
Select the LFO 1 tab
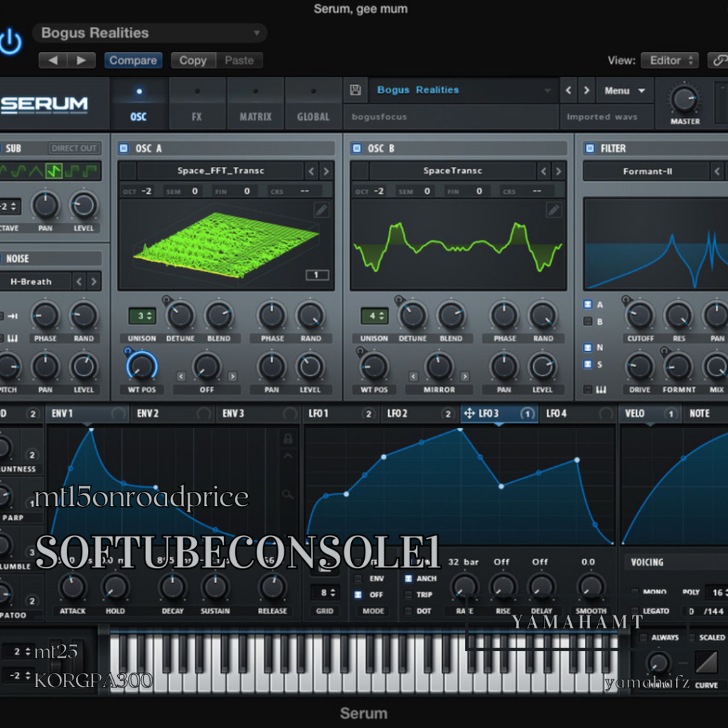pos(341,413)
